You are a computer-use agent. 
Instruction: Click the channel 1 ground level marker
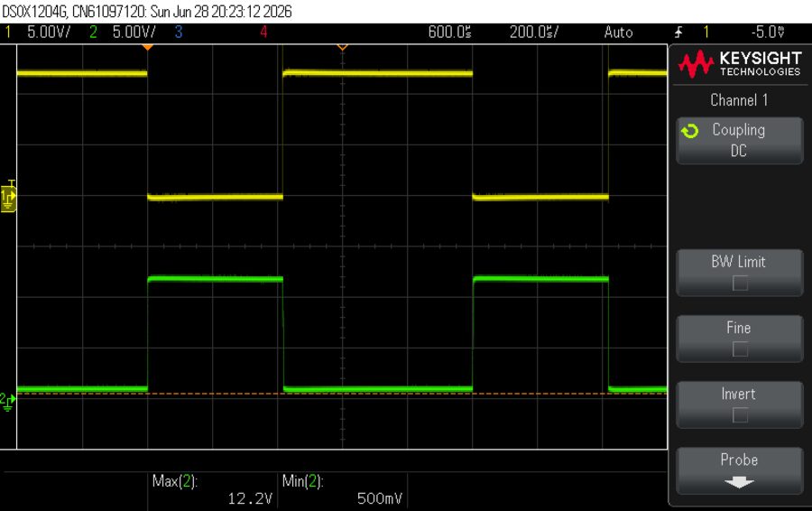[8, 198]
